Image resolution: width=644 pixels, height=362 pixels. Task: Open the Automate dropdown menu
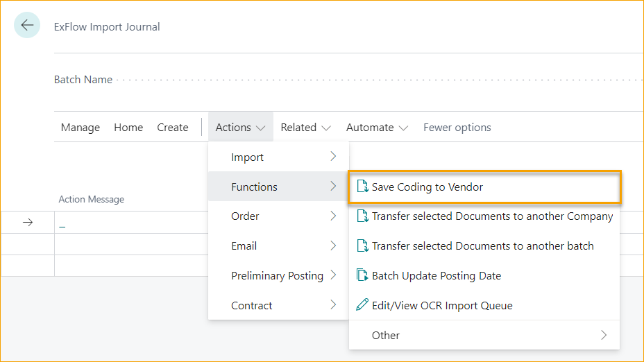pos(377,127)
